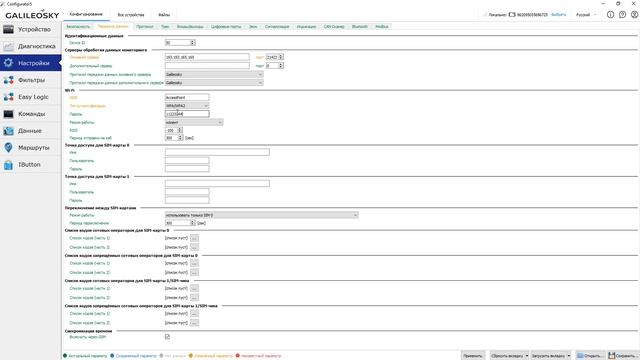Click the Сбросить вкладку button

click(507, 356)
